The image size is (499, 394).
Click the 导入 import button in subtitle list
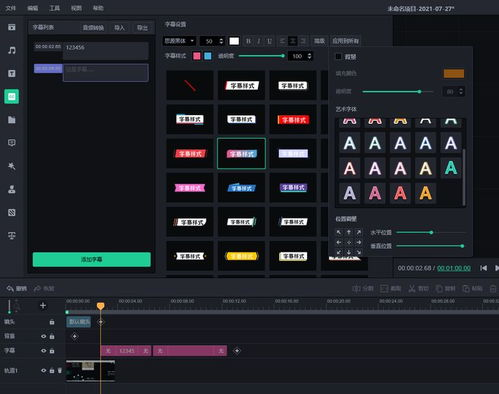tap(119, 28)
